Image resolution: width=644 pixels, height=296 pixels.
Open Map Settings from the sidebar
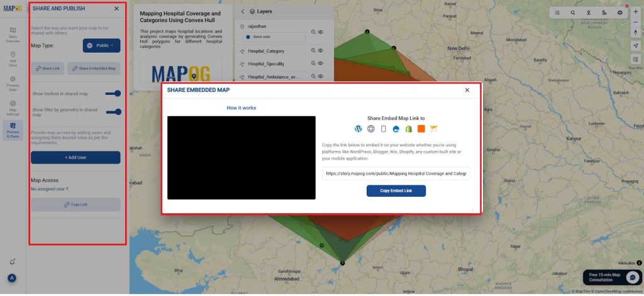pyautogui.click(x=13, y=108)
